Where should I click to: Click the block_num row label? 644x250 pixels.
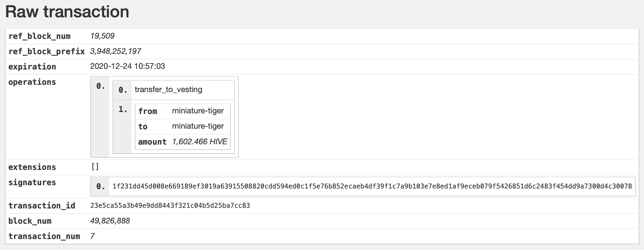tap(30, 221)
